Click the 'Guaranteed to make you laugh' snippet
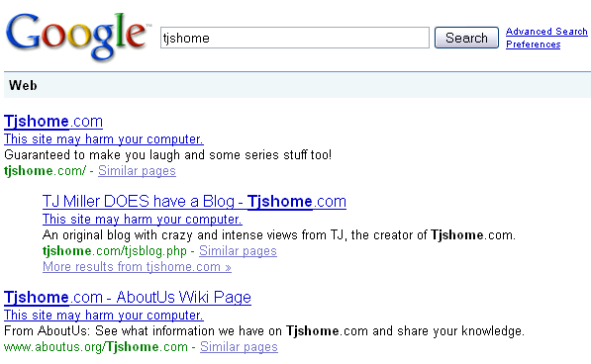Image resolution: width=591 pixels, height=364 pixels. [x=167, y=154]
